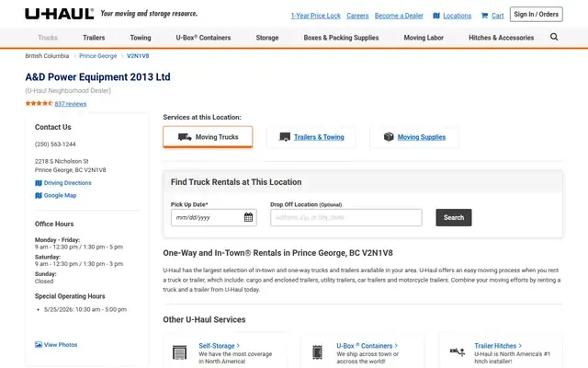Open the Cart link
Viewport: 588px width, 368px height.
pos(498,16)
